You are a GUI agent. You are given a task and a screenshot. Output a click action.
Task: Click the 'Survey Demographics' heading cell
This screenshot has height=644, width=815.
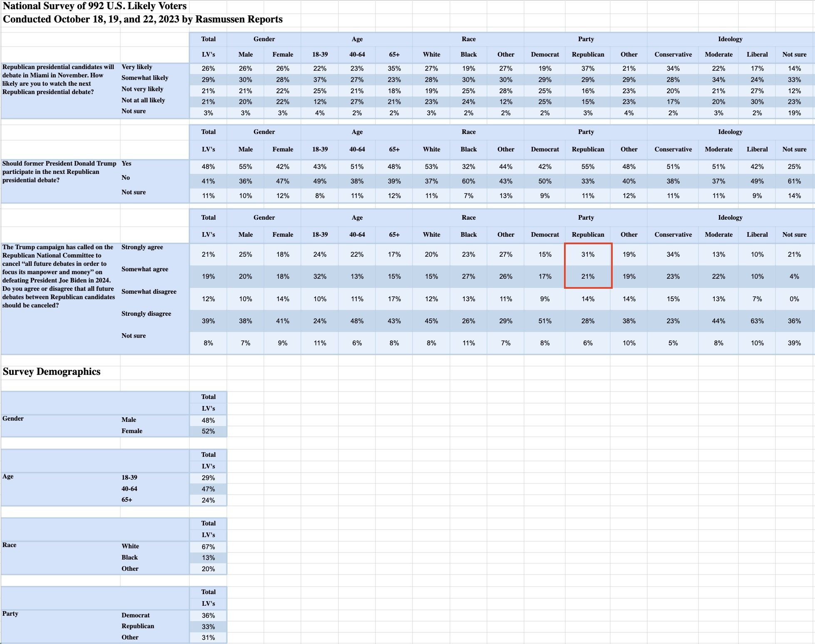pyautogui.click(x=52, y=372)
